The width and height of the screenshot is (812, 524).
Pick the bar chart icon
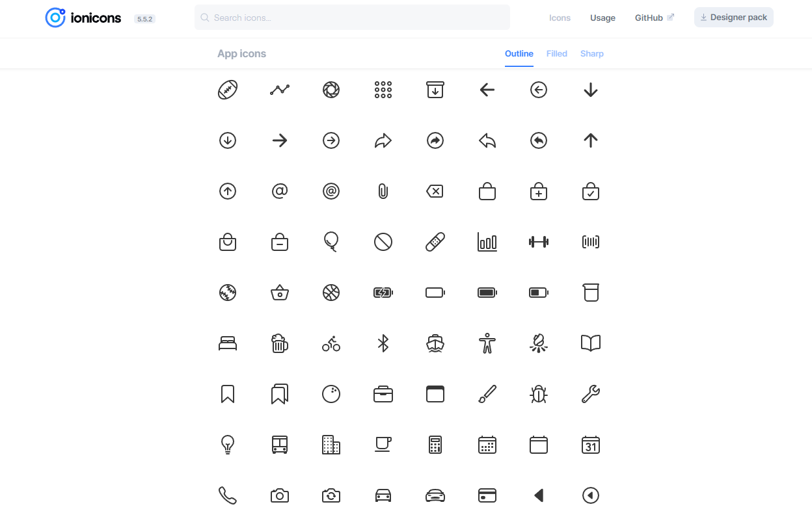point(487,242)
